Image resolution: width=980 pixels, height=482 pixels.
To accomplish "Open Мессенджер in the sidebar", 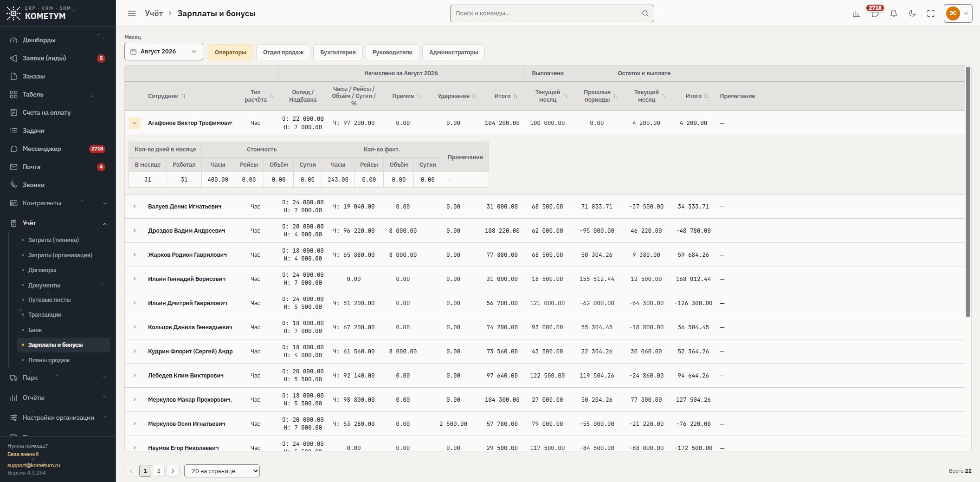I will 58,149.
